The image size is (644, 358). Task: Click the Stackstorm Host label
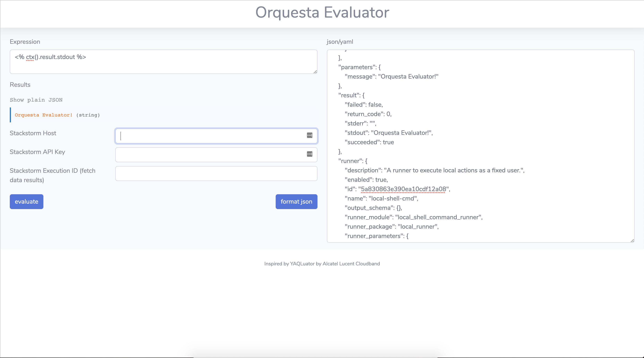click(33, 133)
